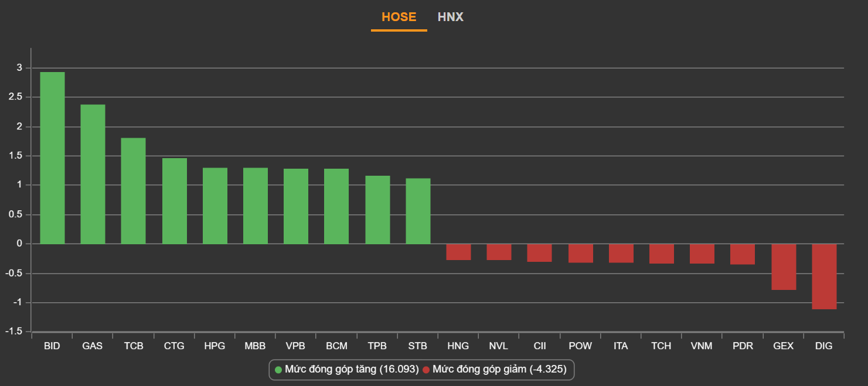Toggle the green 'Mức đóng góp tăng' legend

click(x=346, y=370)
